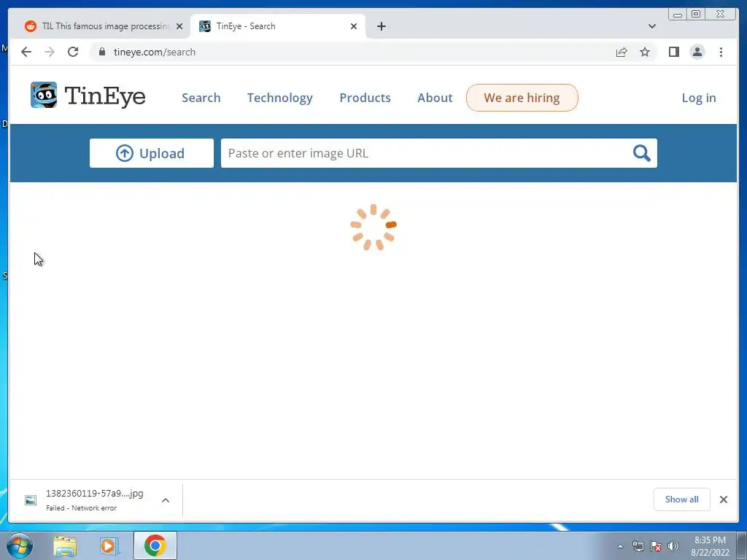Image resolution: width=747 pixels, height=560 pixels.
Task: Click the padlock site info icon
Action: [x=102, y=52]
